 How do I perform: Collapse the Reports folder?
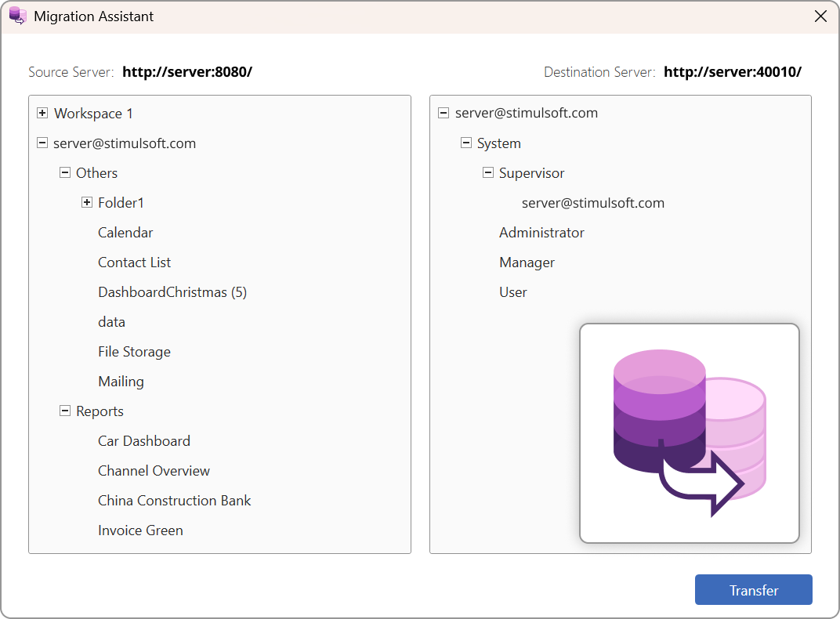(65, 411)
